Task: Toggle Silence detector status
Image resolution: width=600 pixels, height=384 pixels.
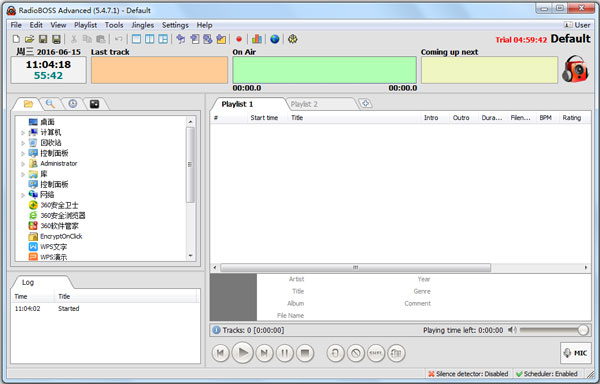Action: pyautogui.click(x=468, y=374)
